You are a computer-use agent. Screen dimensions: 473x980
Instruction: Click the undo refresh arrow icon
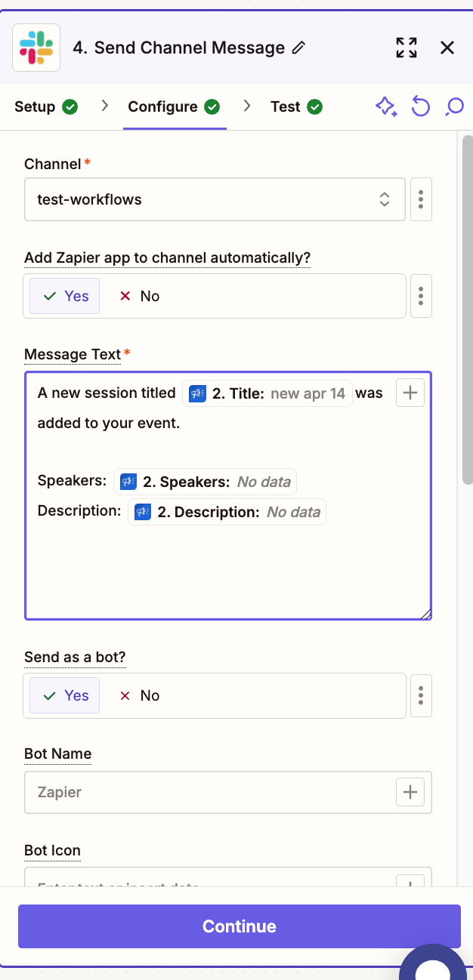click(x=420, y=107)
